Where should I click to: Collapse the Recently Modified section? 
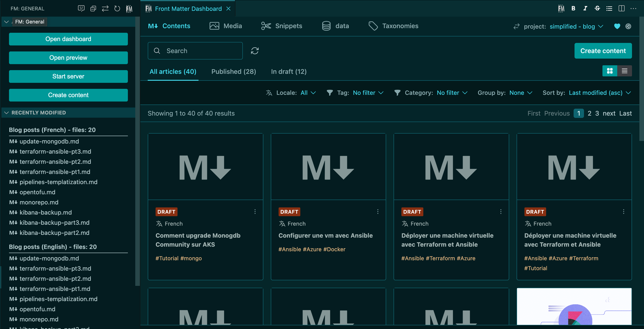(x=6, y=113)
